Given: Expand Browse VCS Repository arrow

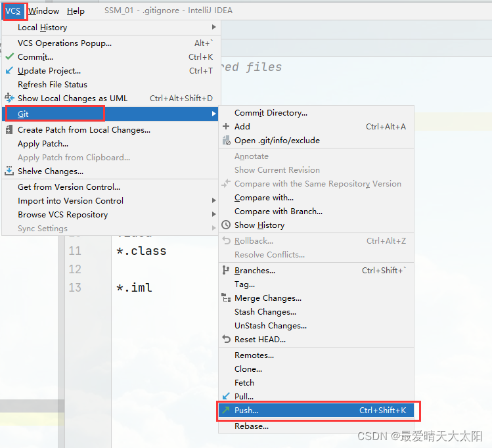Looking at the screenshot, I should point(213,214).
